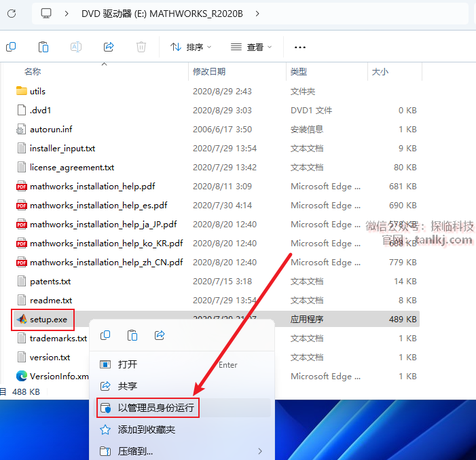This screenshot has height=460, width=476.
Task: Click 应用程序 type of setup.exe
Action: [x=307, y=320]
